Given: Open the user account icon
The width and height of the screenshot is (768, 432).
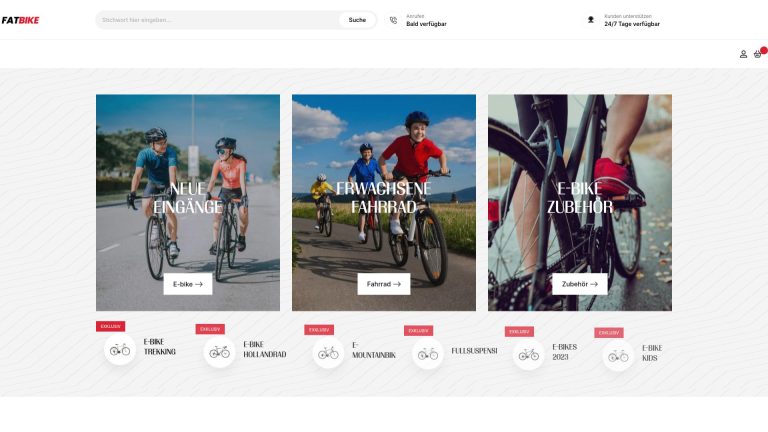Looking at the screenshot, I should coord(743,54).
